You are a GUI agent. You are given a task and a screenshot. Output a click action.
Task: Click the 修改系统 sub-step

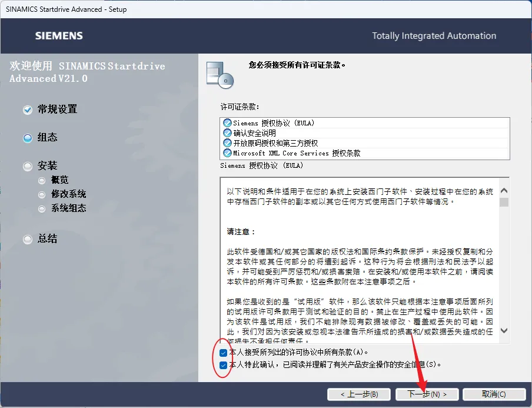coord(68,194)
